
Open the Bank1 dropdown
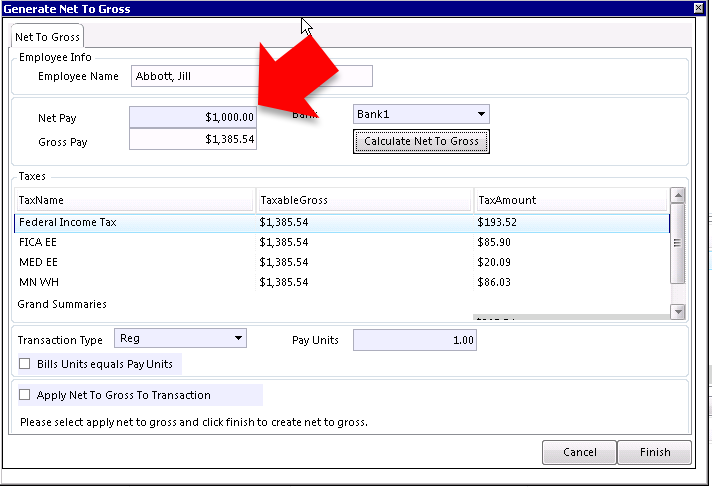421,114
